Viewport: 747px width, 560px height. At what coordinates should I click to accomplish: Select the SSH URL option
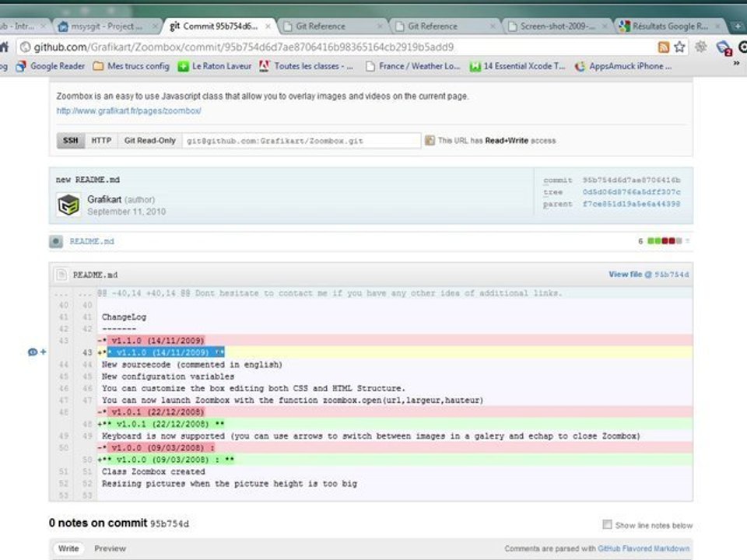click(71, 141)
